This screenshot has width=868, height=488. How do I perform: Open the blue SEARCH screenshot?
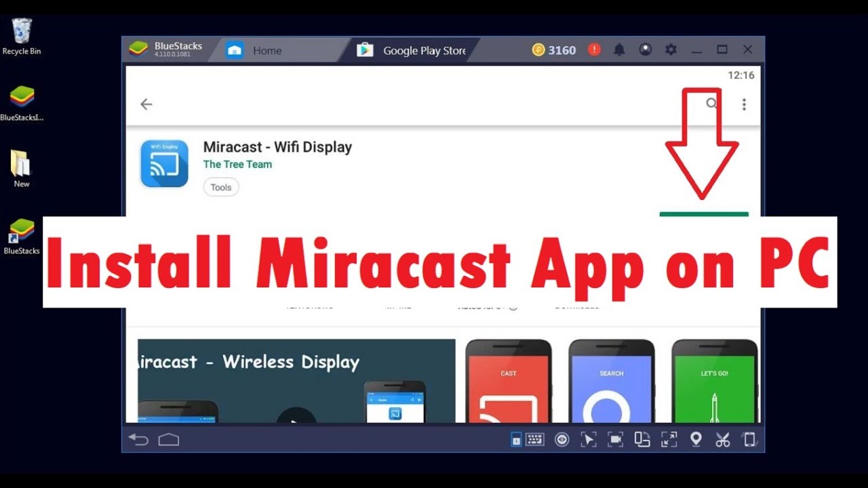[612, 381]
